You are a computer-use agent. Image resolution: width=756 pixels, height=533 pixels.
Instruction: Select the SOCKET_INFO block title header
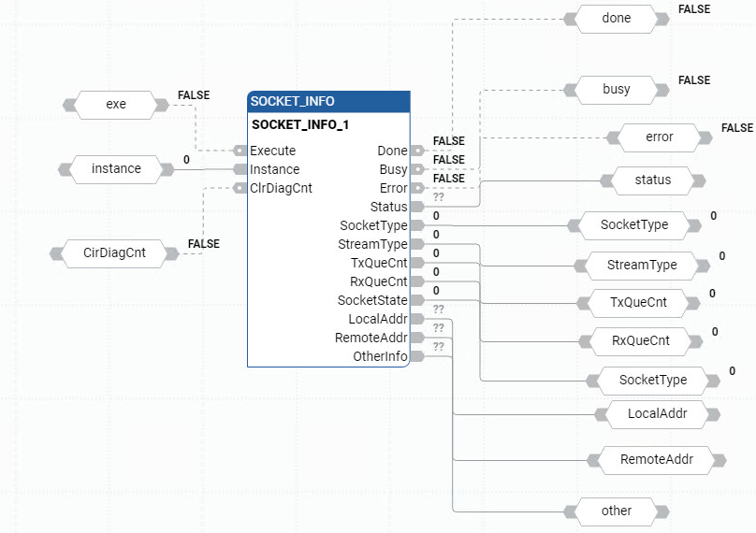click(328, 102)
